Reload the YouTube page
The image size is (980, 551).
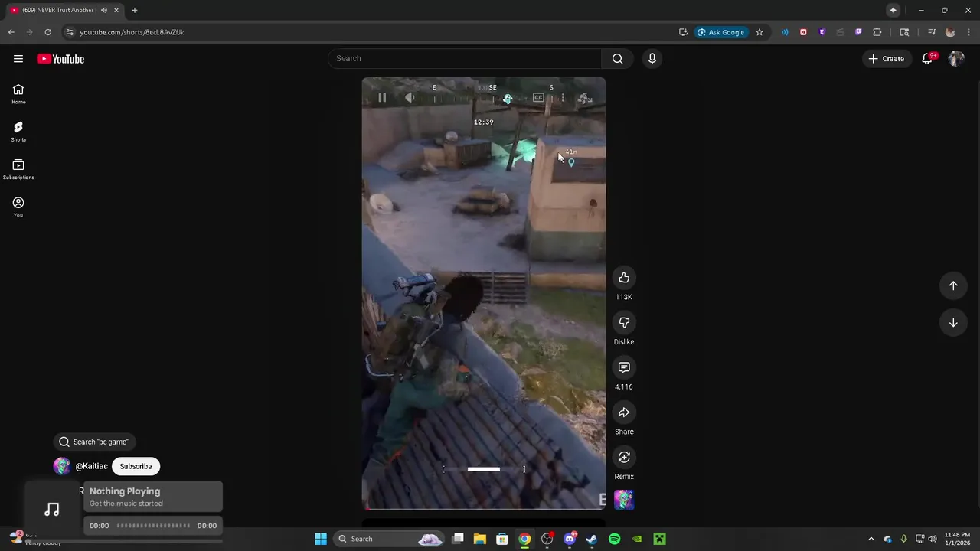point(47,32)
